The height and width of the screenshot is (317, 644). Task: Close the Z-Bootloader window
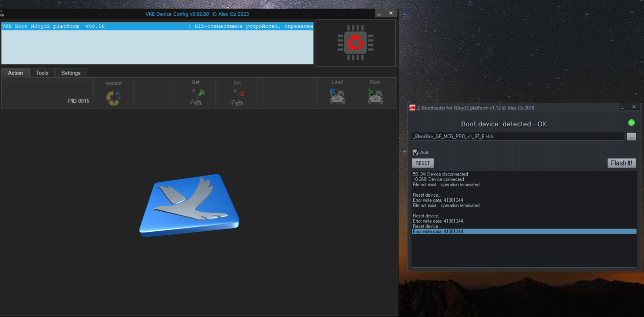(x=634, y=107)
